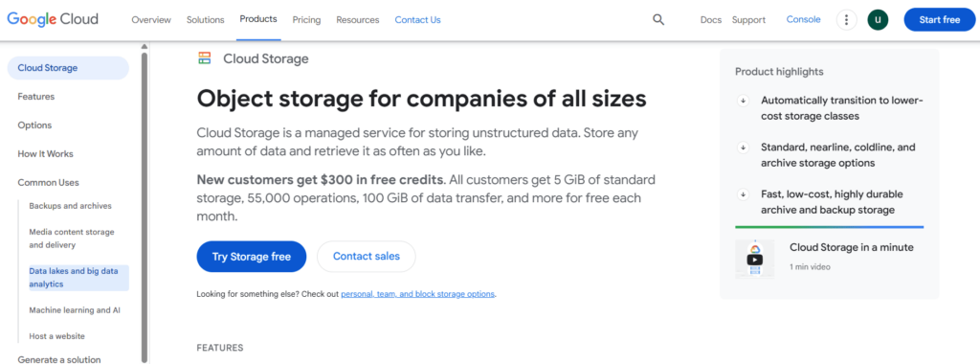
Task: Click the 'Cloud Storage in a minute' title
Action: tap(851, 248)
